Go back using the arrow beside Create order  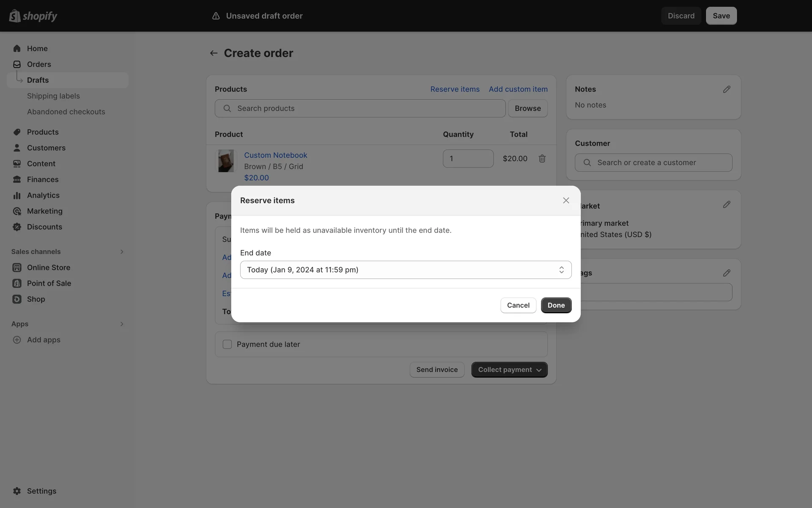click(x=214, y=53)
